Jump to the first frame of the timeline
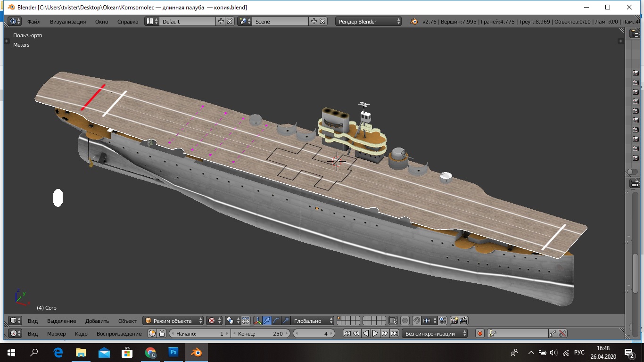This screenshot has width=644, height=362. pos(347,333)
